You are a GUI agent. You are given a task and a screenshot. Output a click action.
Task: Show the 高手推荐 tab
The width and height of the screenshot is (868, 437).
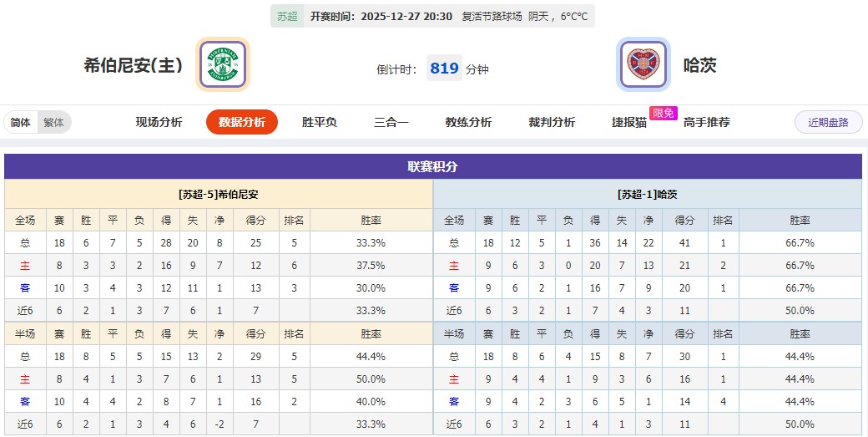click(x=706, y=122)
